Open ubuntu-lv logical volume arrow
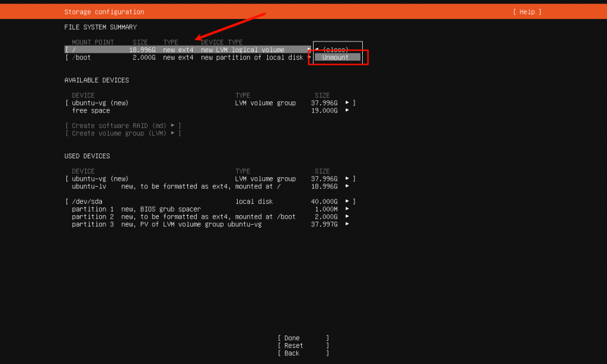Image resolution: width=607 pixels, height=364 pixels. pos(347,187)
